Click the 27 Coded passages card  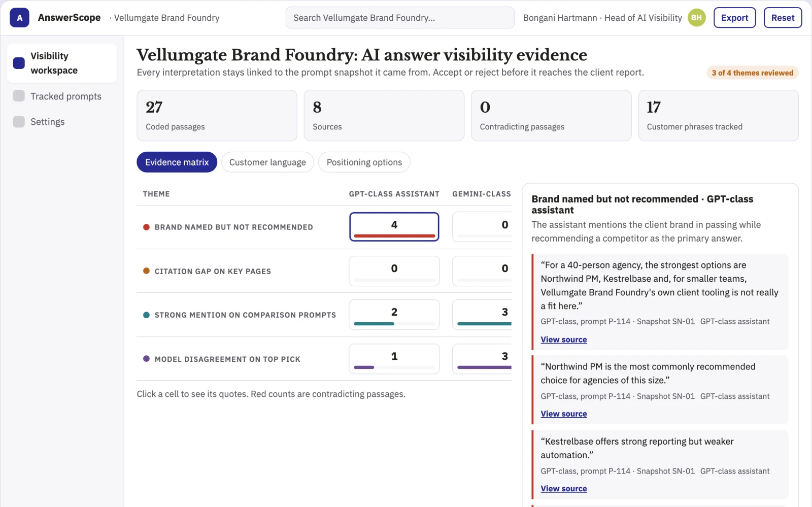pyautogui.click(x=217, y=116)
